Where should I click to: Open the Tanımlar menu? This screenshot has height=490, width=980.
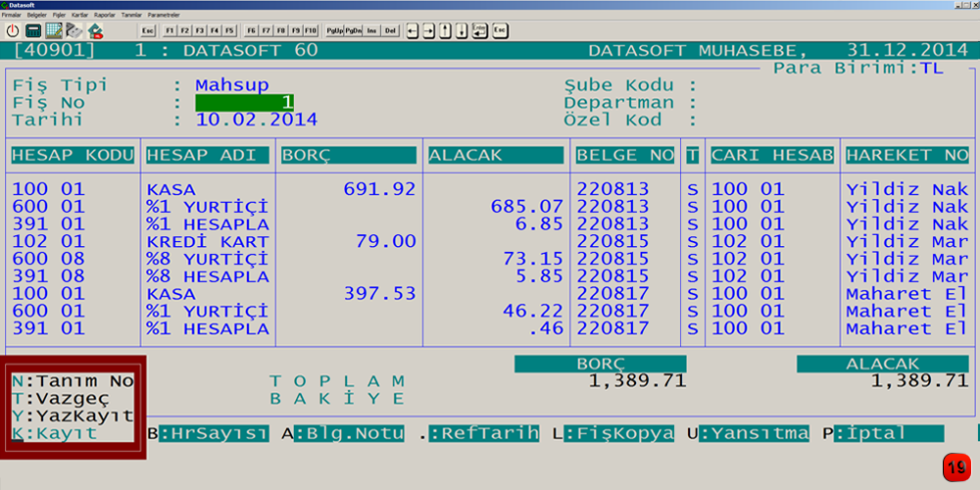pyautogui.click(x=131, y=14)
